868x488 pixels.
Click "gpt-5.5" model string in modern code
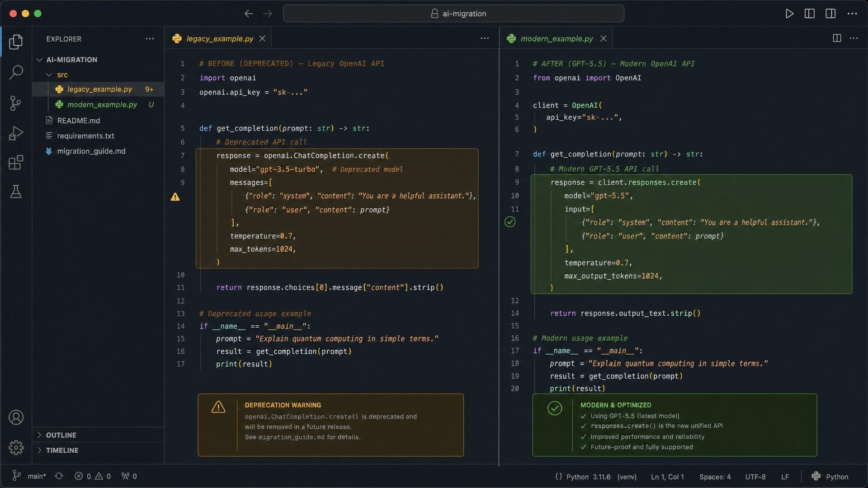pos(610,196)
